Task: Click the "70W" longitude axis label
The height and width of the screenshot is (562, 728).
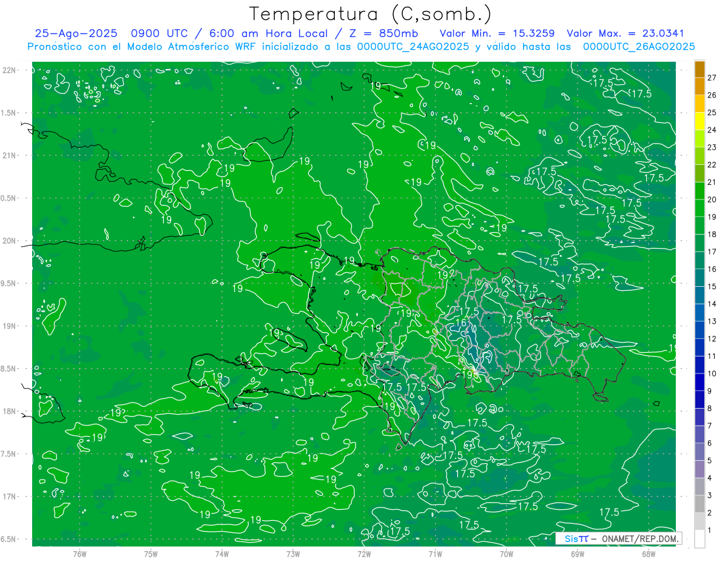Action: [x=507, y=554]
